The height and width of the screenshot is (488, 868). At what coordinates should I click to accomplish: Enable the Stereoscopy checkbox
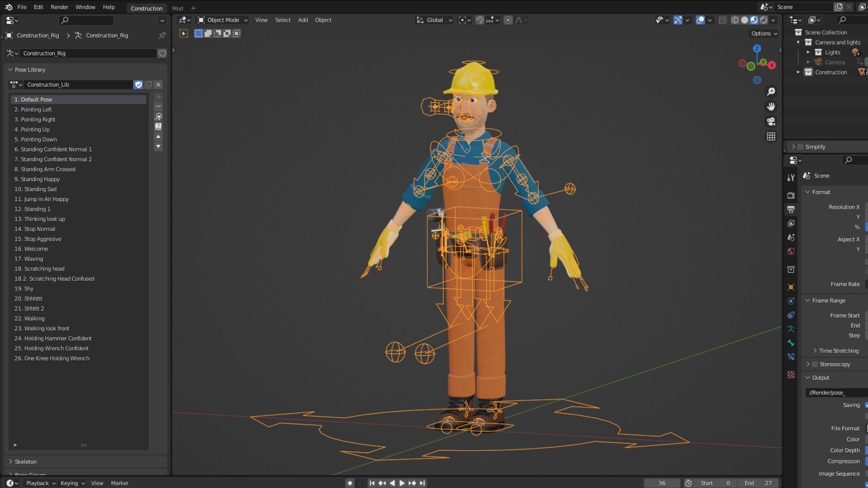(815, 364)
